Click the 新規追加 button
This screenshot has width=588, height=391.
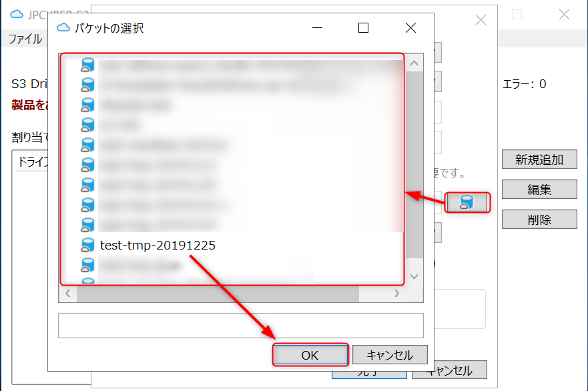539,159
